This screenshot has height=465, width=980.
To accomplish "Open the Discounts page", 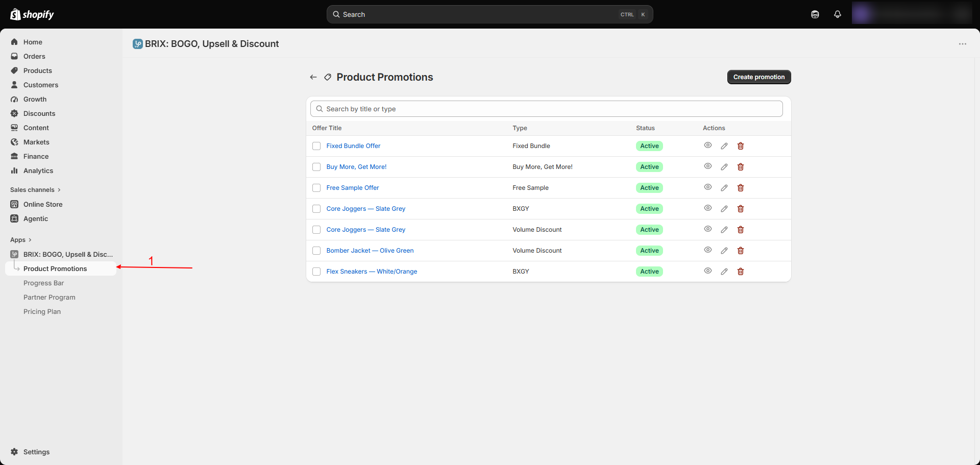I will point(39,113).
